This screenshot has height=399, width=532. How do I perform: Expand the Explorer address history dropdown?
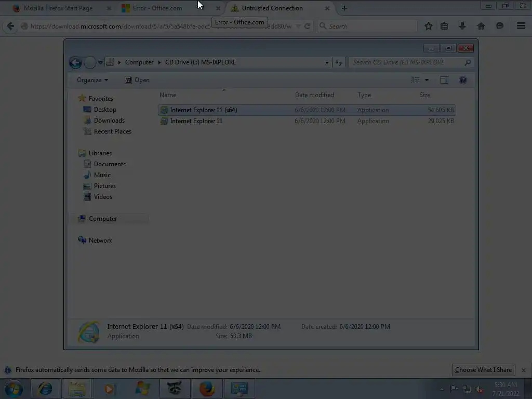click(x=327, y=62)
